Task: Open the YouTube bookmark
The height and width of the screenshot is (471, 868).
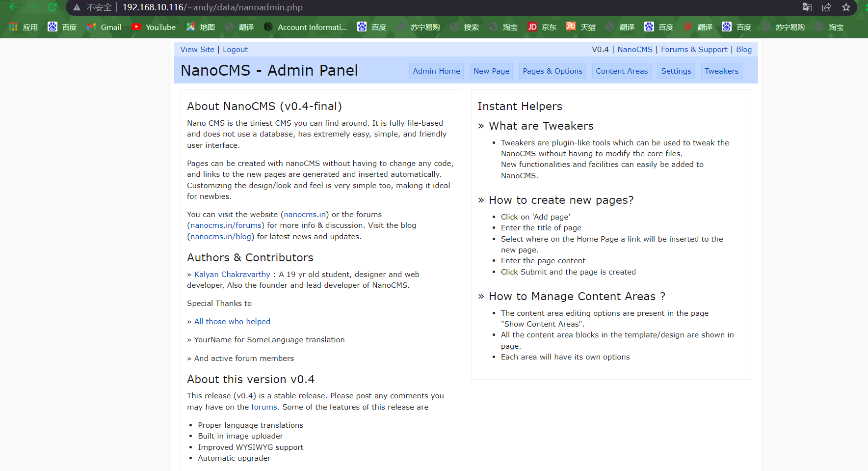Action: [x=154, y=27]
